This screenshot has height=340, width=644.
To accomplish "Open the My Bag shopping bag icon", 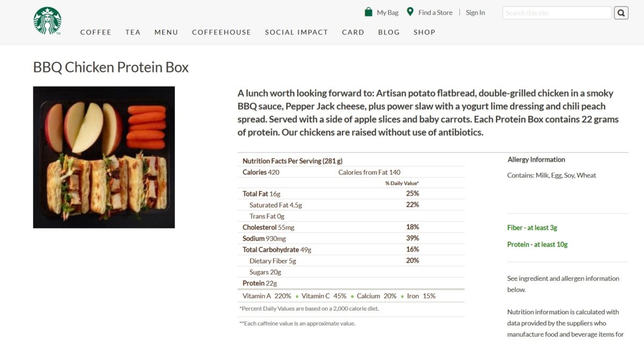I will coord(369,12).
